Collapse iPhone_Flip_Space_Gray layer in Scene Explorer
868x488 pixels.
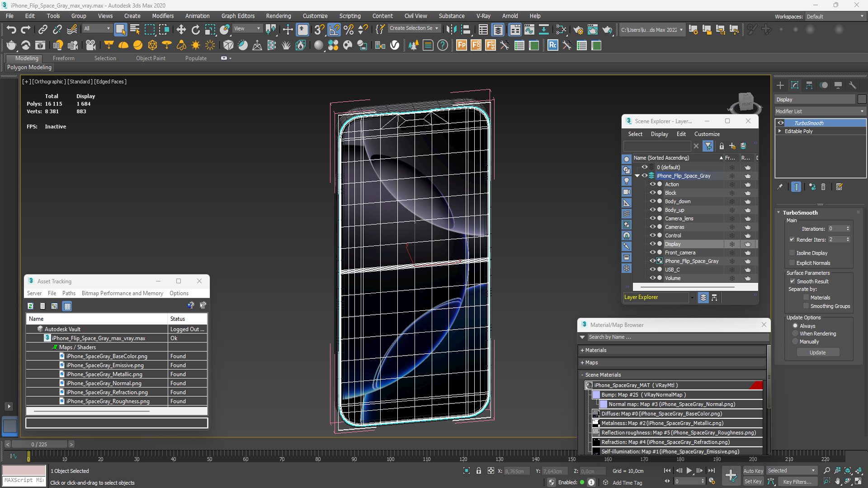point(637,176)
